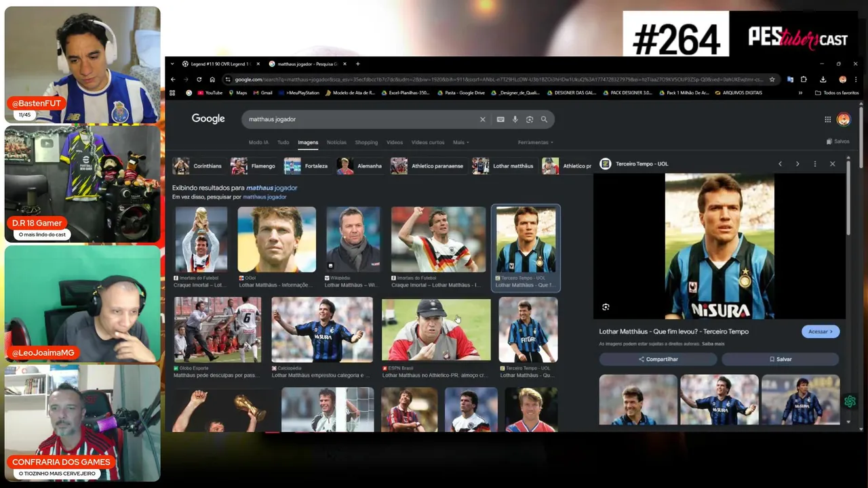Filter by the Athletico paranaense chip

coord(428,166)
